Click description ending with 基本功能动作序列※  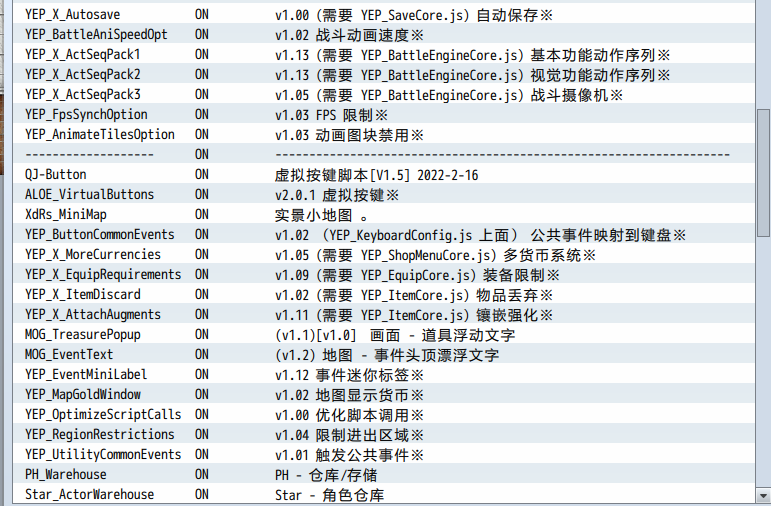pos(472,55)
